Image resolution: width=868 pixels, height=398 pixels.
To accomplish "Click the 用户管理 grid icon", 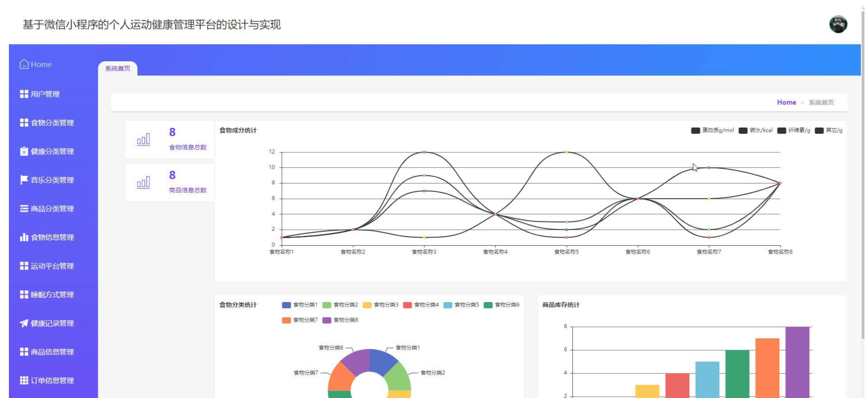I will coord(24,94).
